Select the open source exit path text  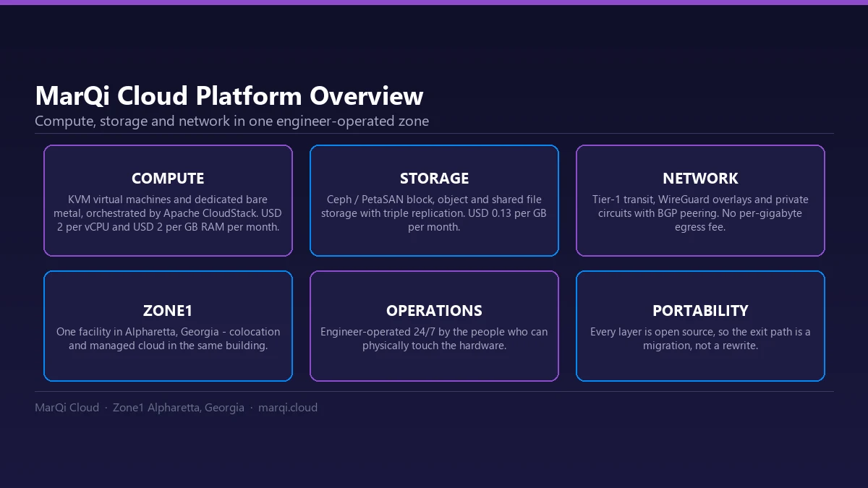pyautogui.click(x=700, y=339)
